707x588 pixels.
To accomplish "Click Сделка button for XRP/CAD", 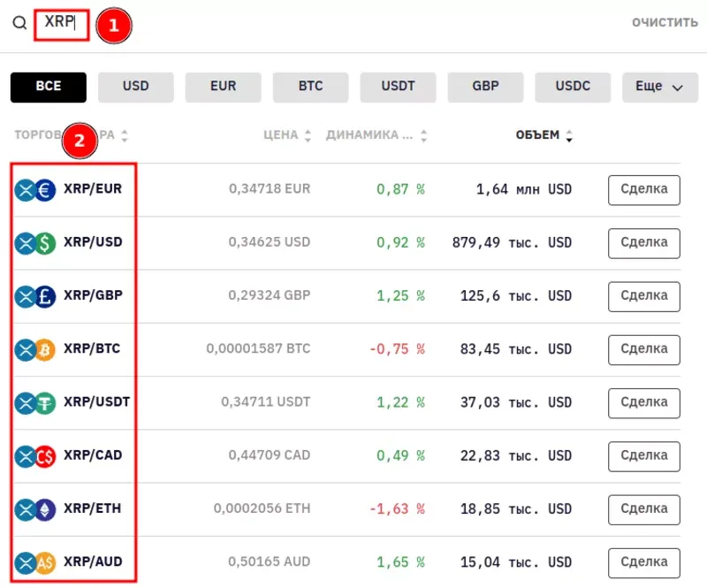I will click(644, 456).
